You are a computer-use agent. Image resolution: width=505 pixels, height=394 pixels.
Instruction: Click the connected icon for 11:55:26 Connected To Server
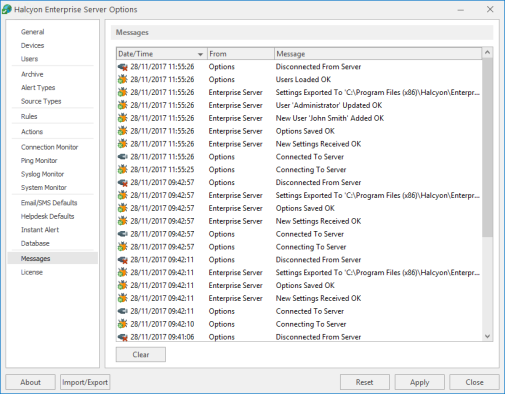tap(123, 157)
